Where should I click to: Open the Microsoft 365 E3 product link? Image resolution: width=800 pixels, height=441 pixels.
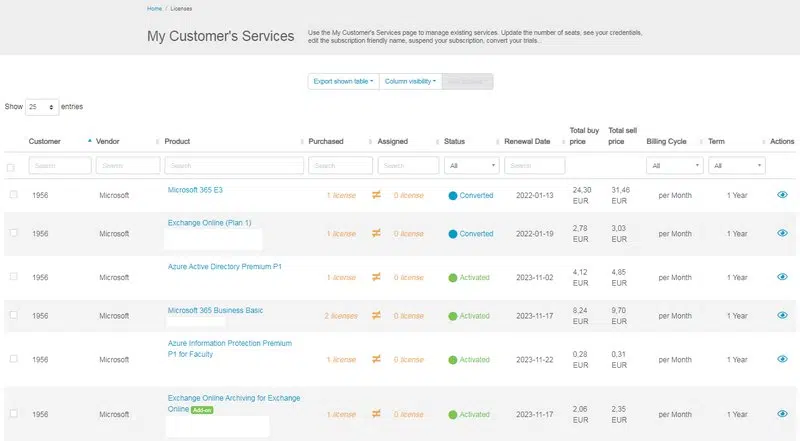coord(195,190)
